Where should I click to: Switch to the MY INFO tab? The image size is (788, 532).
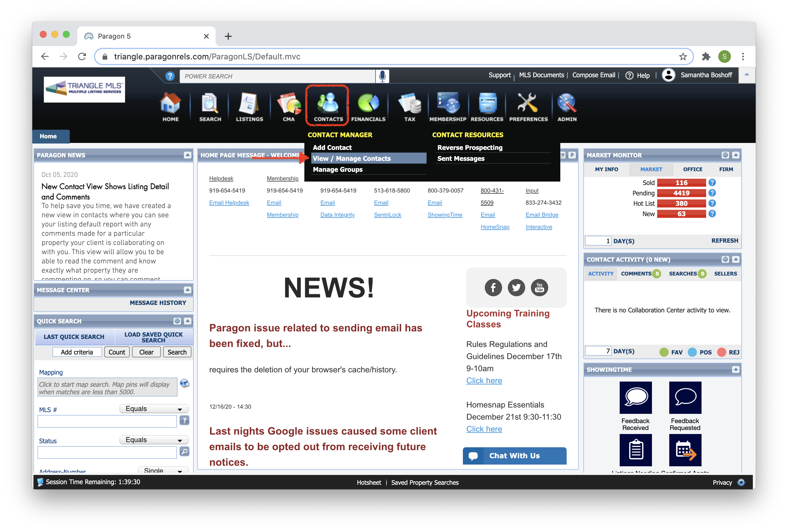pos(606,169)
